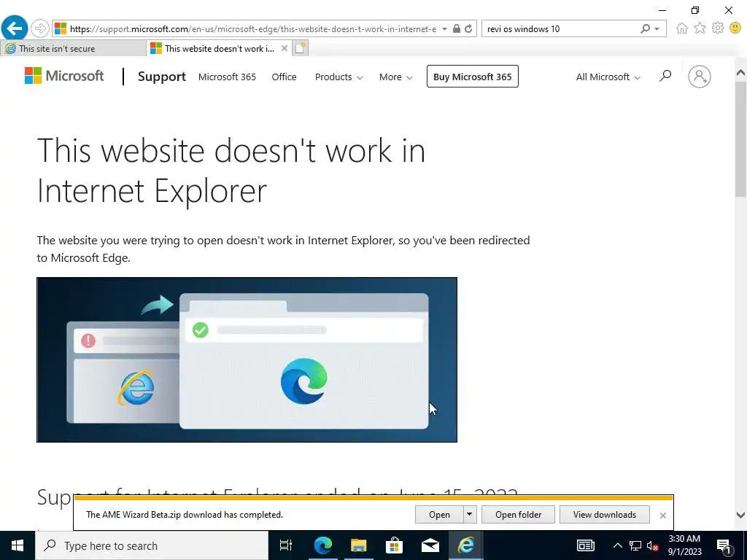
Task: Click View downloads button
Action: pyautogui.click(x=605, y=514)
